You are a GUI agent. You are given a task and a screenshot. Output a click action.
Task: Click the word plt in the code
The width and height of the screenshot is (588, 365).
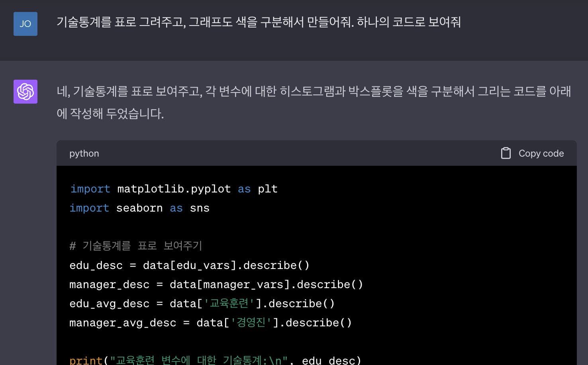click(268, 189)
